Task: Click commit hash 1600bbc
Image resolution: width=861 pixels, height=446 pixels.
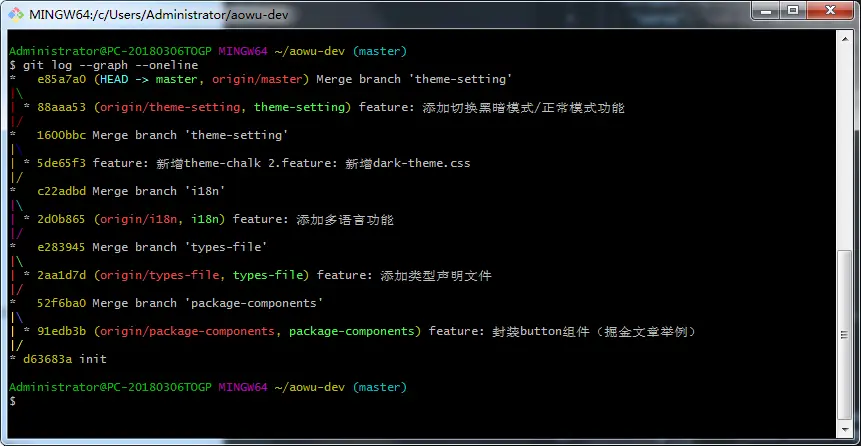Action: pos(62,135)
